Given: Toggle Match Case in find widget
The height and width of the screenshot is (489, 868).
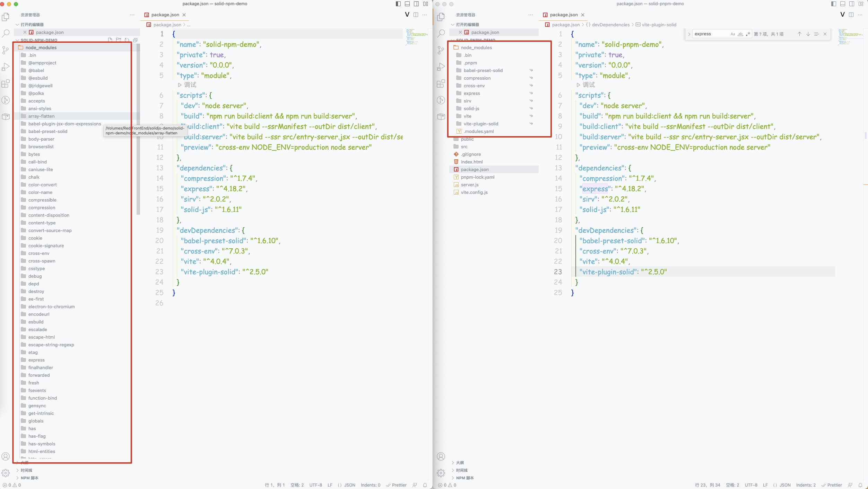Looking at the screenshot, I should pos(732,34).
